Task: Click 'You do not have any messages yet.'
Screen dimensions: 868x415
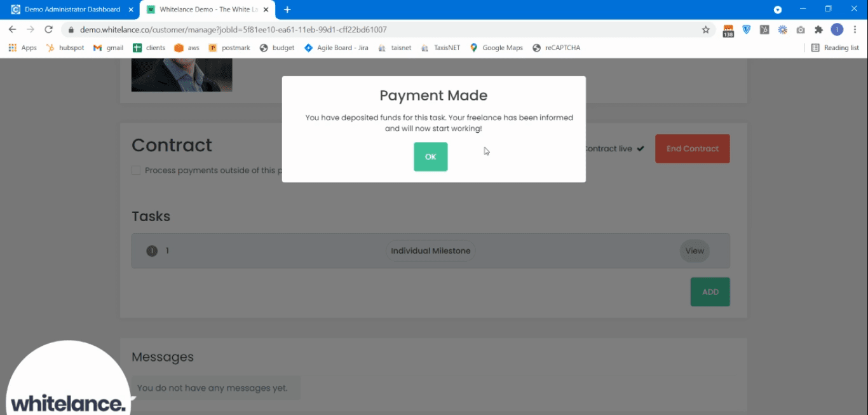Action: [x=212, y=388]
